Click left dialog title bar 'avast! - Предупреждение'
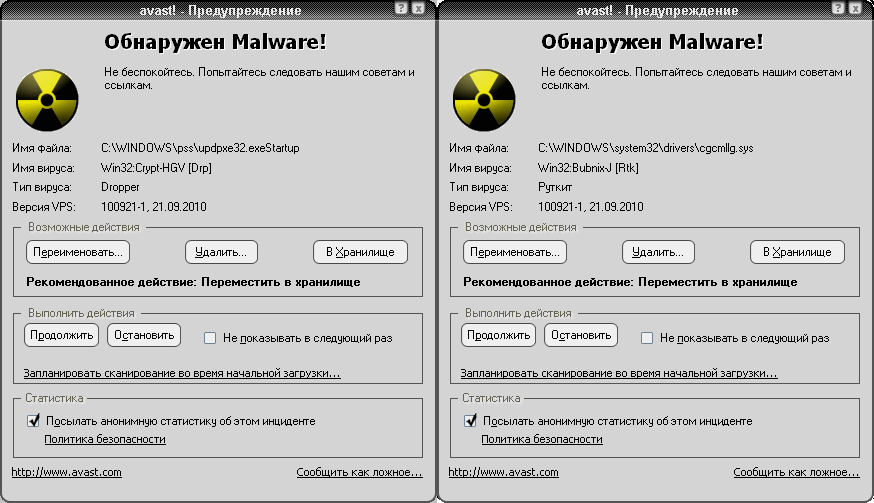Viewport: 874px width, 503px height. (220, 10)
